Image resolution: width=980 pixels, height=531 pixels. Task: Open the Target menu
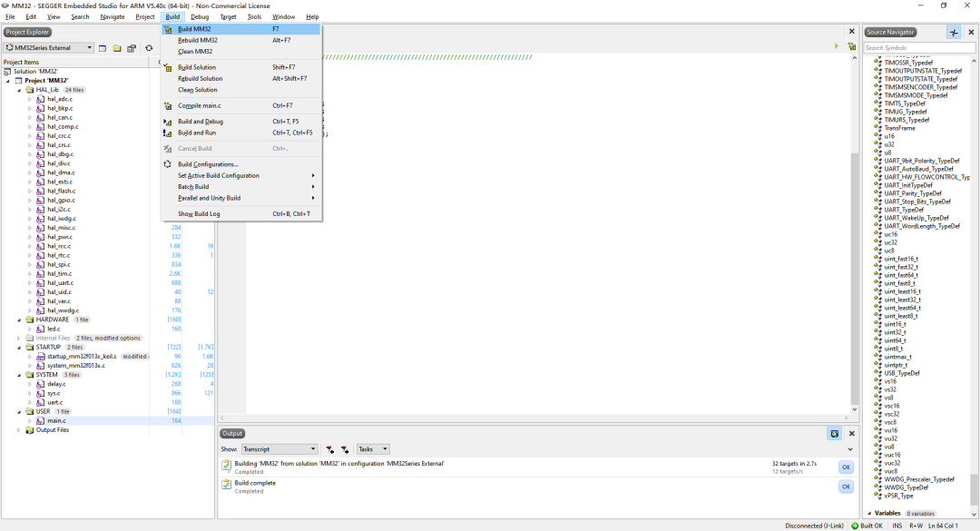click(x=228, y=17)
